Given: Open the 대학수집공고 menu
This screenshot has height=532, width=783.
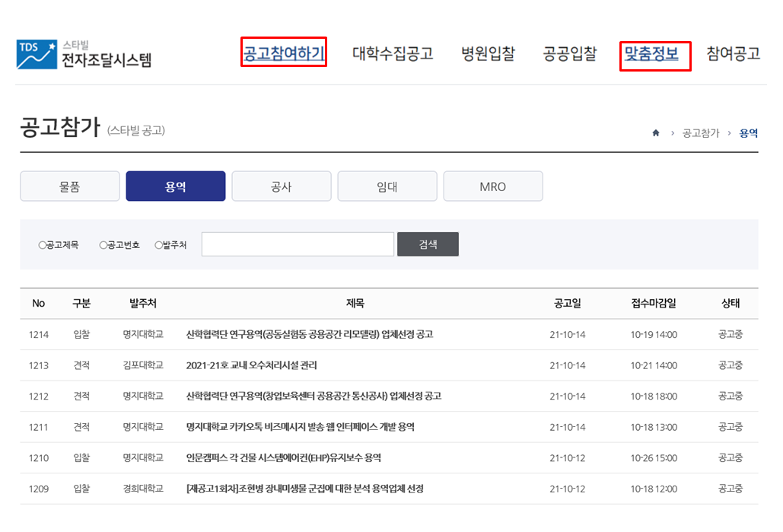Looking at the screenshot, I should click(393, 53).
